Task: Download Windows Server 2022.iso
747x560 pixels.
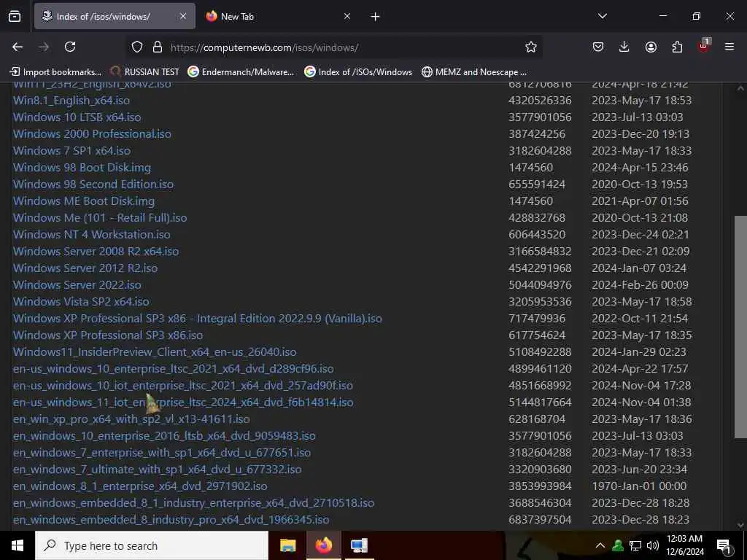Action: point(77,285)
